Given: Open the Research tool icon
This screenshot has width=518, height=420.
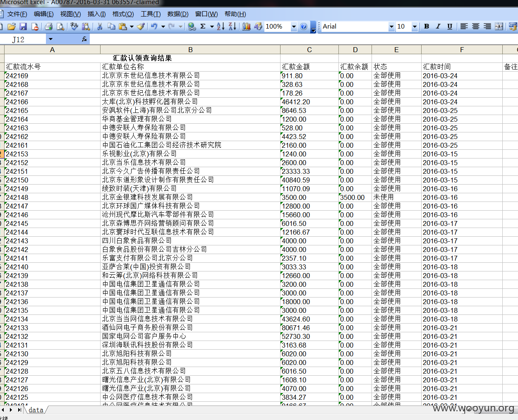Looking at the screenshot, I should [86, 26].
